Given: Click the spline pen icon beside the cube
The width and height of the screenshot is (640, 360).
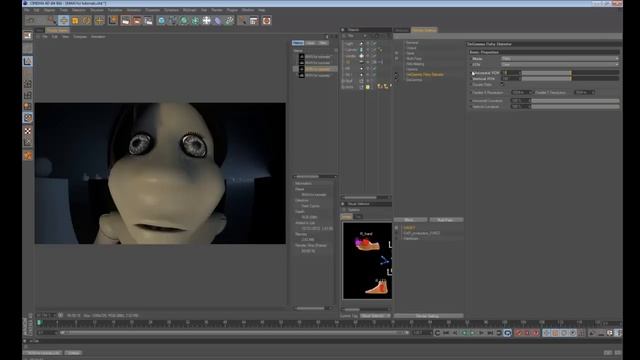Looking at the screenshot, I should click(x=173, y=20).
